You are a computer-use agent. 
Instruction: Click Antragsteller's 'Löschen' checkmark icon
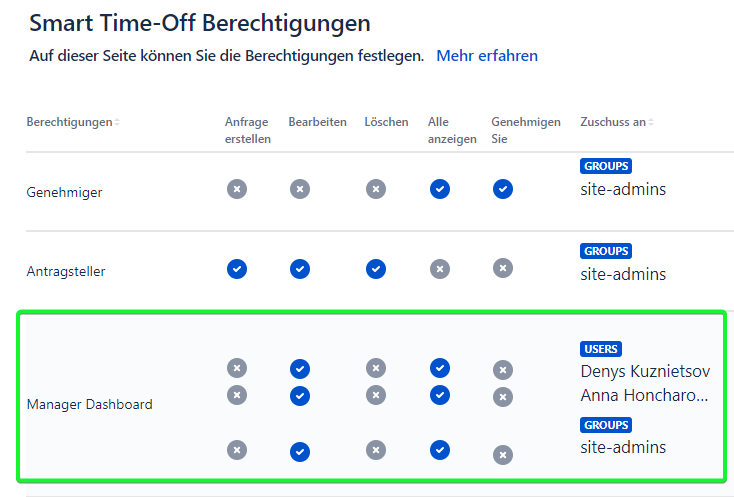375,269
